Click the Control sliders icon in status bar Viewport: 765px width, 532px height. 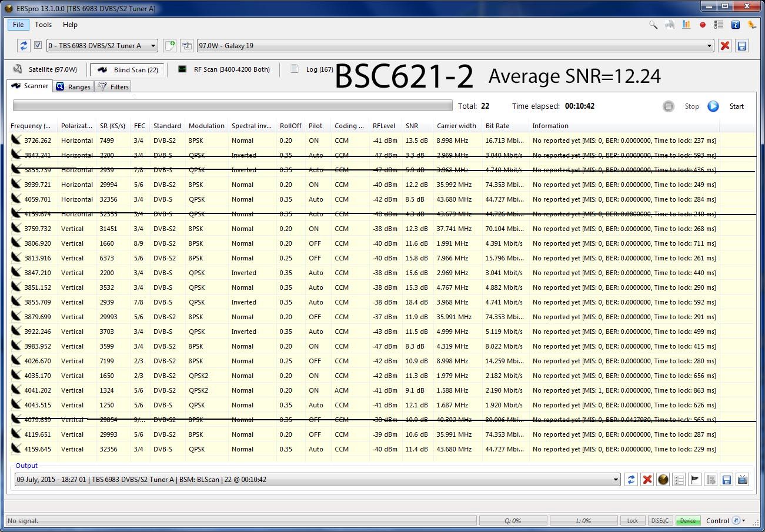click(x=735, y=521)
